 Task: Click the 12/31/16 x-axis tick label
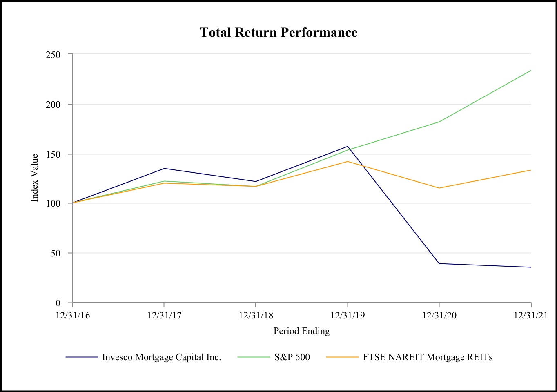73,316
